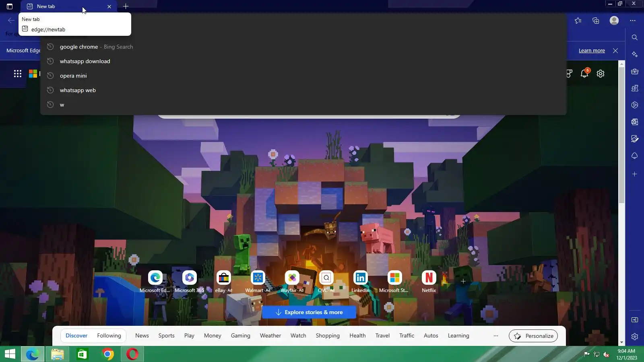Open notifications bell with badge

(x=584, y=73)
